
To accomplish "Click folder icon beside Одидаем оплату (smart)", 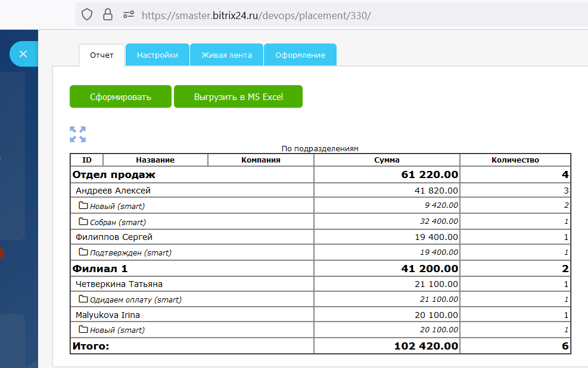I will (83, 299).
